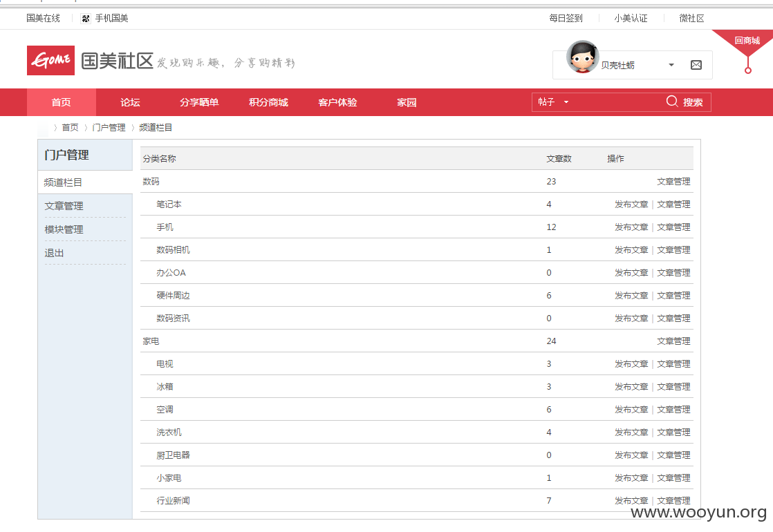Screen dimensions: 773x532
Task: Click 发布文章 for 空调 row
Action: point(631,409)
